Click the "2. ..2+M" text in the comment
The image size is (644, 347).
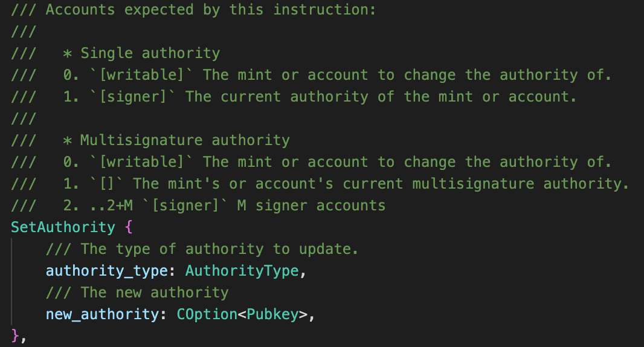click(98, 206)
